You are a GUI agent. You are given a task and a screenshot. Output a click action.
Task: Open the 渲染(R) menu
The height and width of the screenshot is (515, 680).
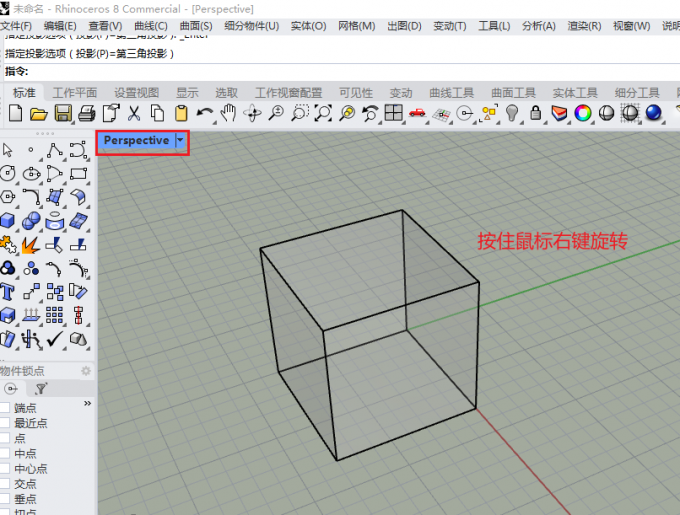coord(584,26)
